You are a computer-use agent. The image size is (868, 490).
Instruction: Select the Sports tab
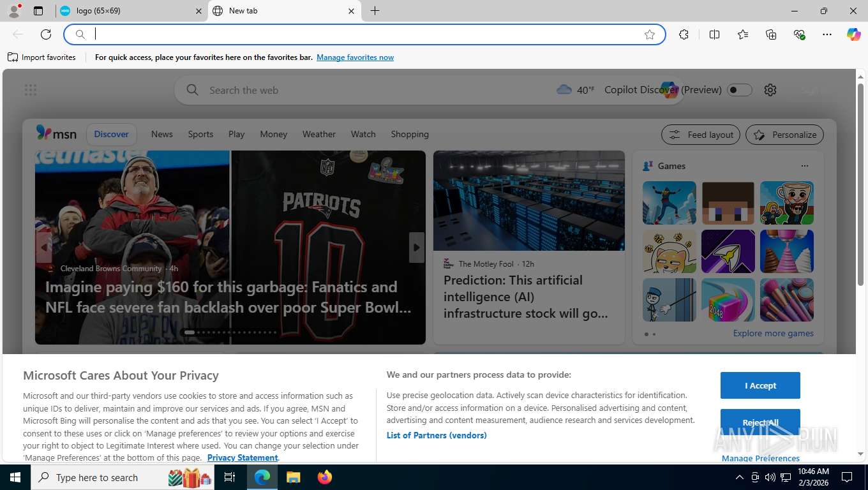tap(200, 134)
